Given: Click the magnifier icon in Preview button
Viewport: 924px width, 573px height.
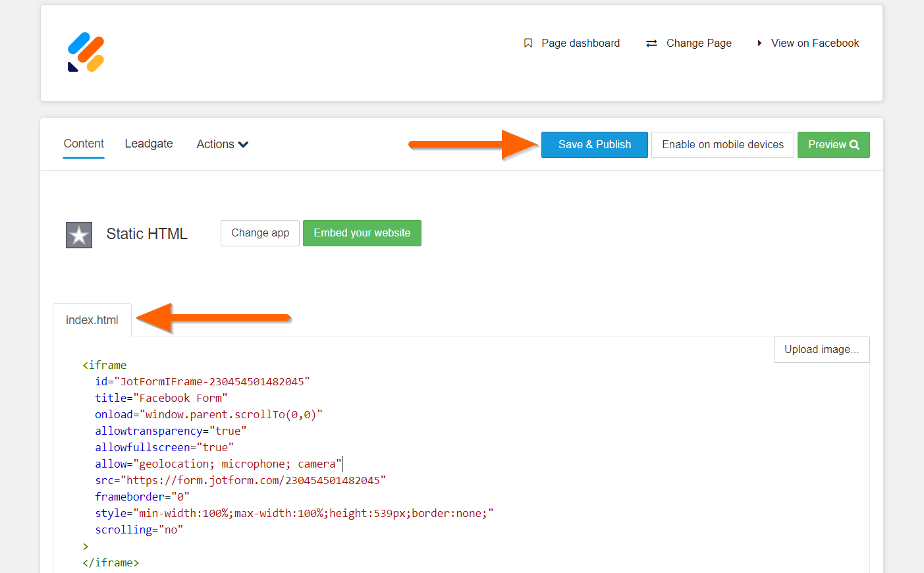Looking at the screenshot, I should tap(854, 145).
